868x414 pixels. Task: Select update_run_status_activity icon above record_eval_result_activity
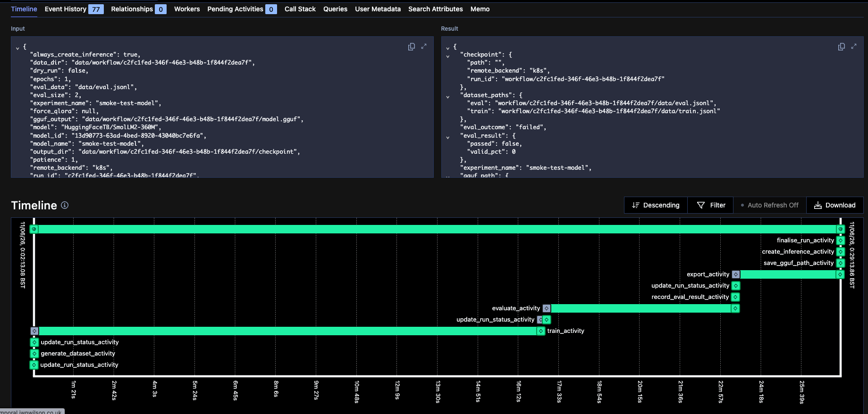736,286
